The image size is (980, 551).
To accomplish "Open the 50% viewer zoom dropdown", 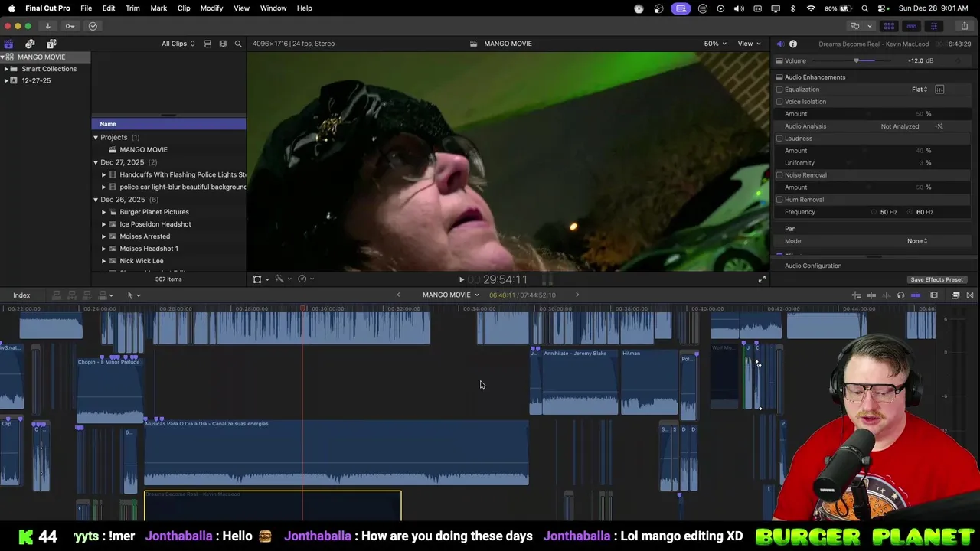I will pyautogui.click(x=715, y=44).
